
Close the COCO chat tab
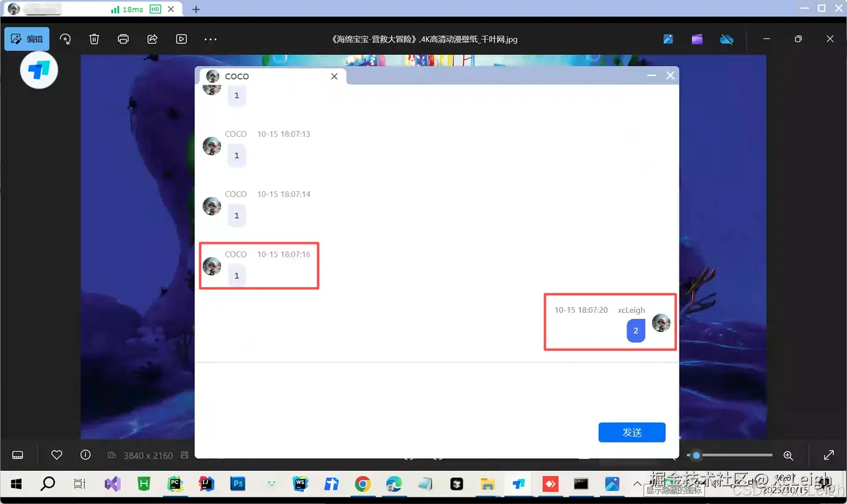[x=334, y=76]
